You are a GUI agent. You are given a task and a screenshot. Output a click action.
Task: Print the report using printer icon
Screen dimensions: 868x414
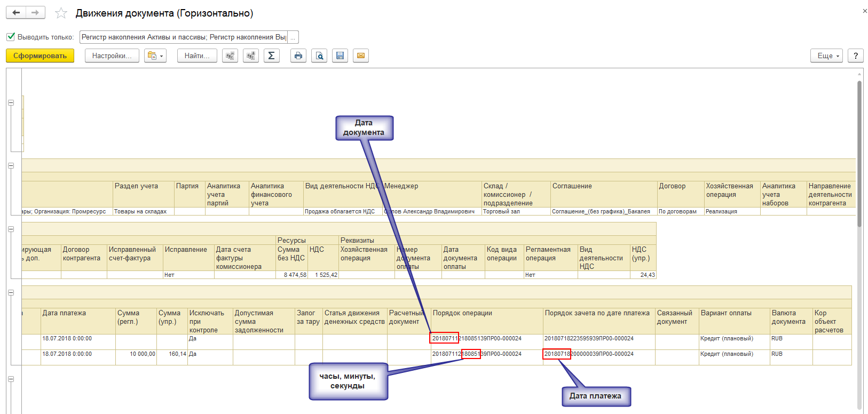[298, 55]
